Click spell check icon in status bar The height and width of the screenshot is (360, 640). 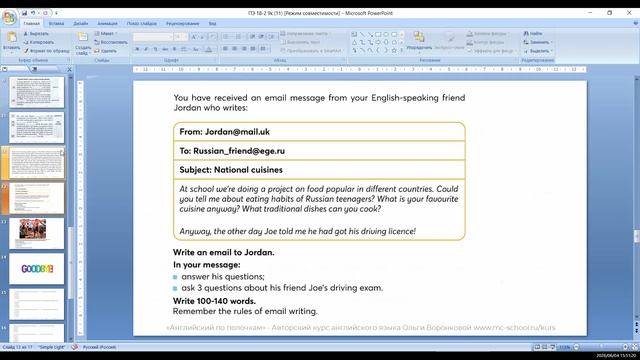point(75,347)
